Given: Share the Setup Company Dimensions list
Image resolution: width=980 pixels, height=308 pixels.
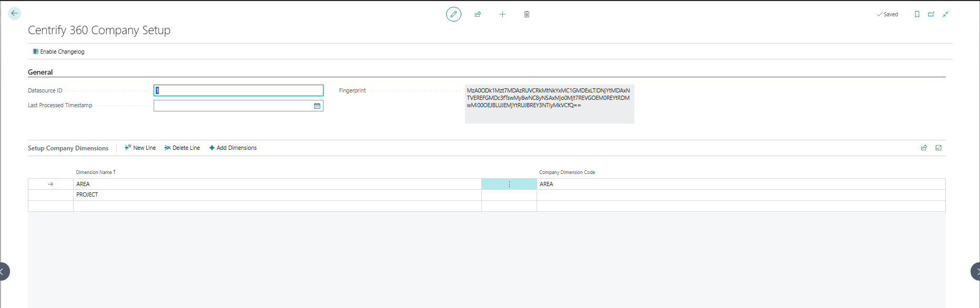Looking at the screenshot, I should point(924,148).
